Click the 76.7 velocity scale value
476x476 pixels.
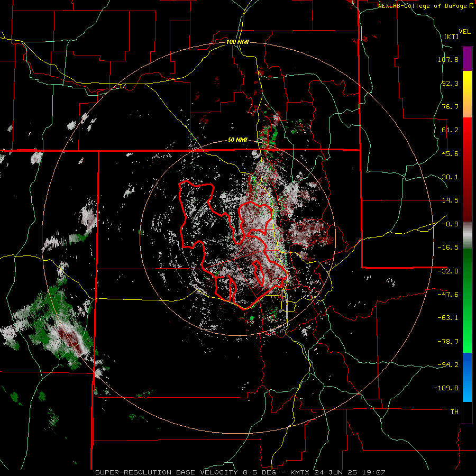click(x=450, y=106)
